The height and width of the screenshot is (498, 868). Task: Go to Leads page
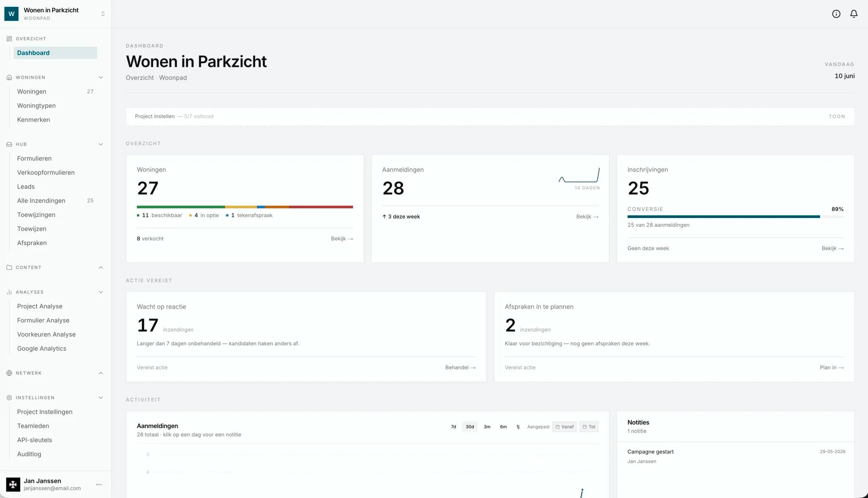pyautogui.click(x=55, y=187)
